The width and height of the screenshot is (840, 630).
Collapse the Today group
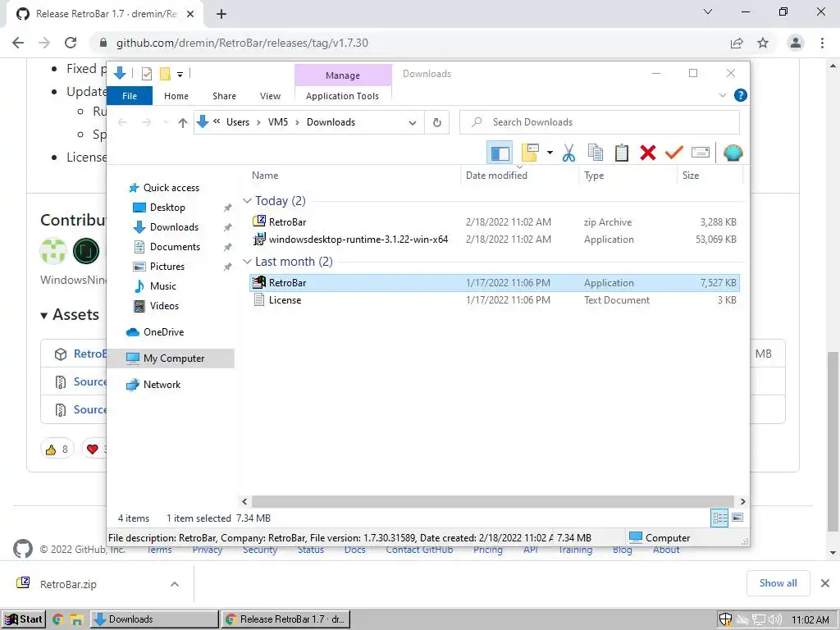click(x=247, y=201)
